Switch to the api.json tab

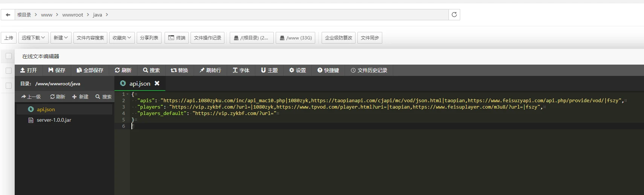[x=139, y=83]
